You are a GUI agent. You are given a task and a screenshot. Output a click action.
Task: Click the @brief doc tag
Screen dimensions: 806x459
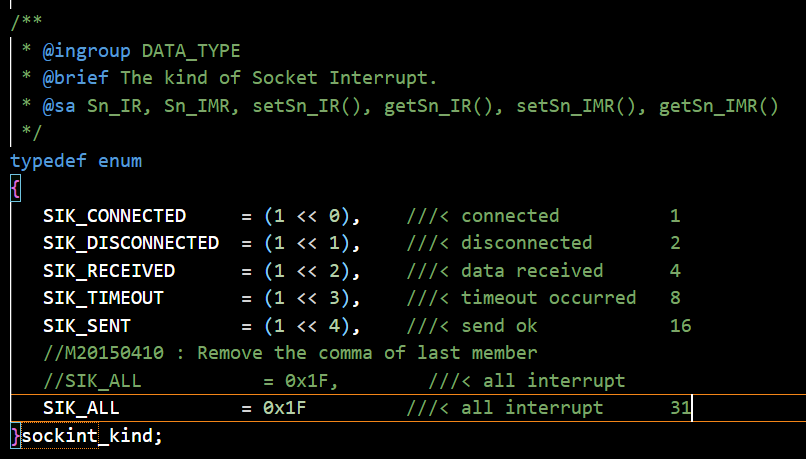pos(76,78)
